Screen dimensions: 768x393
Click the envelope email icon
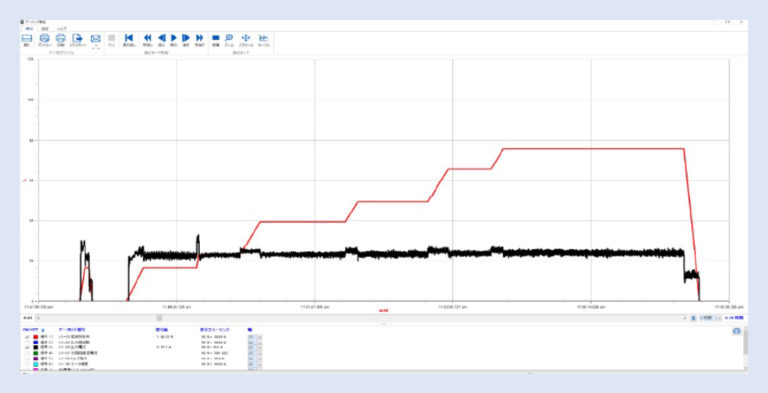pyautogui.click(x=96, y=38)
